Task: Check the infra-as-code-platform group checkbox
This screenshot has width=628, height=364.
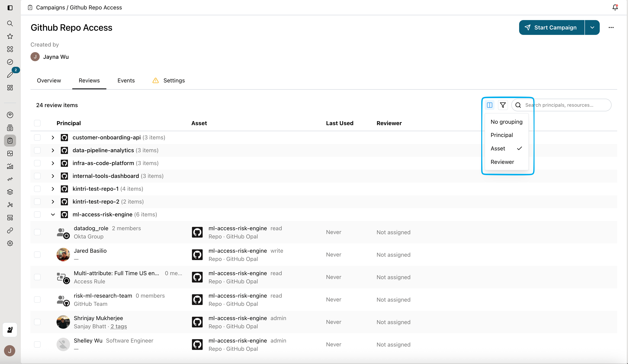Action: pyautogui.click(x=37, y=163)
